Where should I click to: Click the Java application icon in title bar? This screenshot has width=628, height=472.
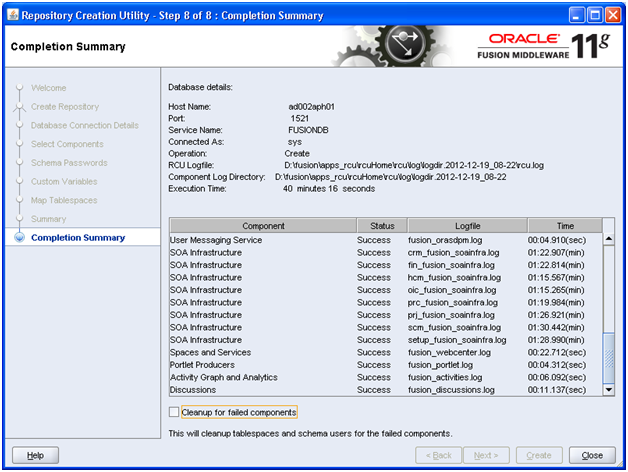(x=13, y=15)
